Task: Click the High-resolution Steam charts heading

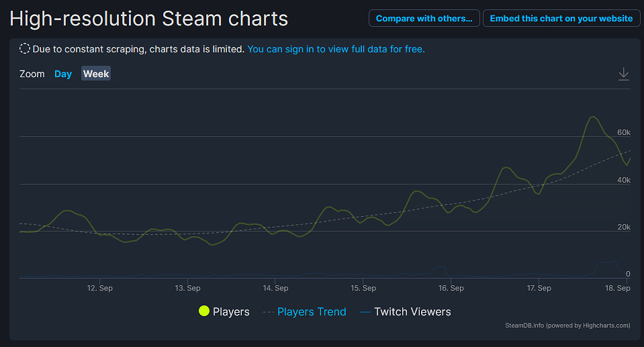Action: (x=149, y=19)
